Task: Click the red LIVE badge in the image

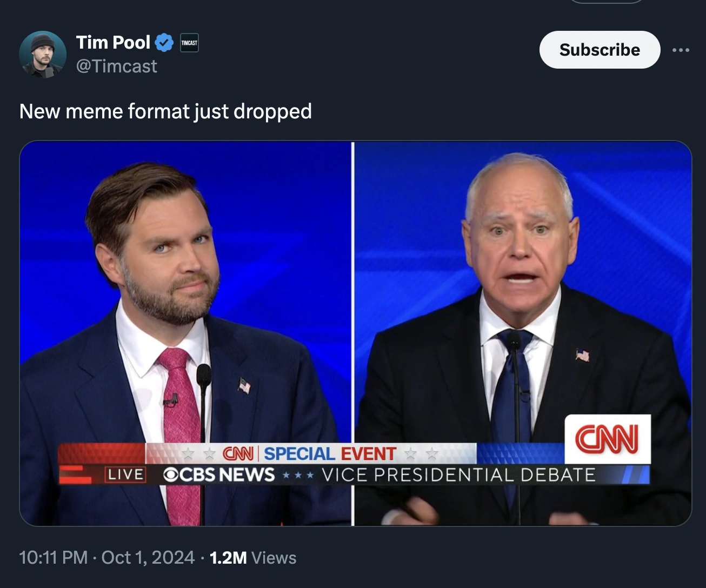Action: [x=125, y=475]
